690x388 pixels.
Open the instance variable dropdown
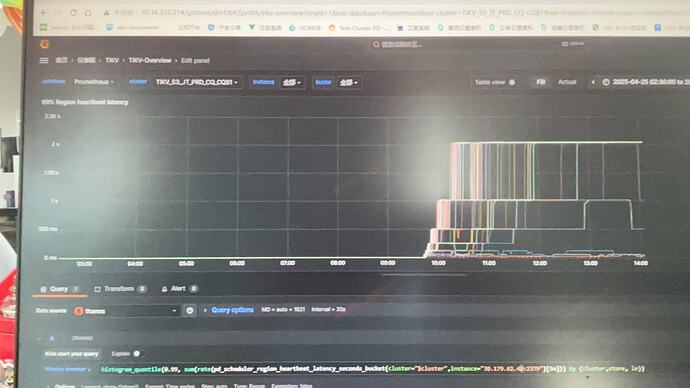click(292, 82)
